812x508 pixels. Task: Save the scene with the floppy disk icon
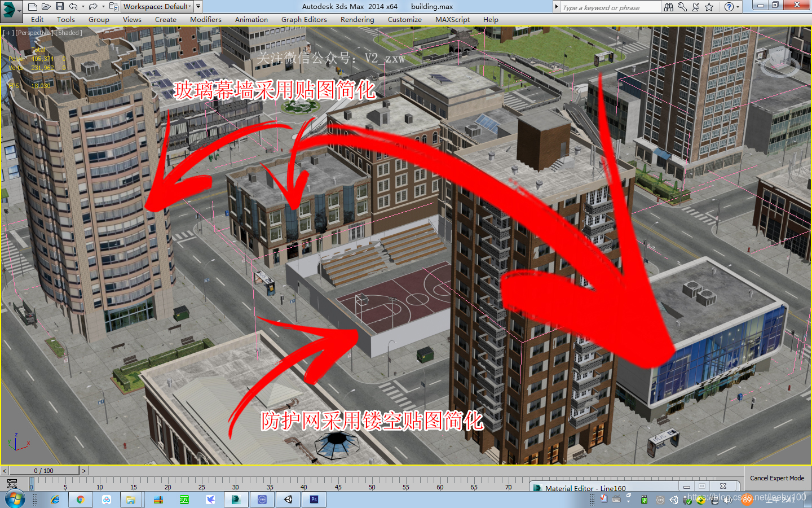59,7
